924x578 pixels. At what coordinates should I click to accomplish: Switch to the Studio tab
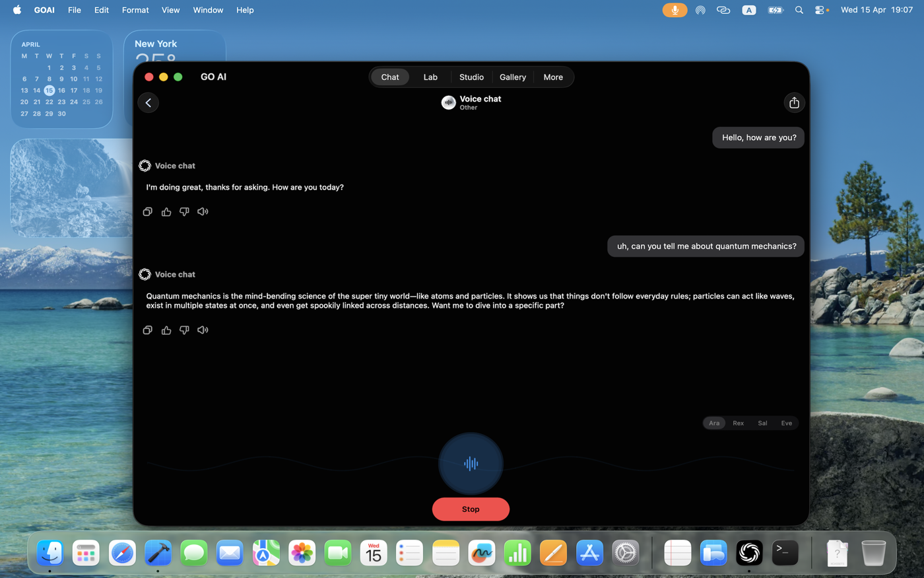pos(471,77)
